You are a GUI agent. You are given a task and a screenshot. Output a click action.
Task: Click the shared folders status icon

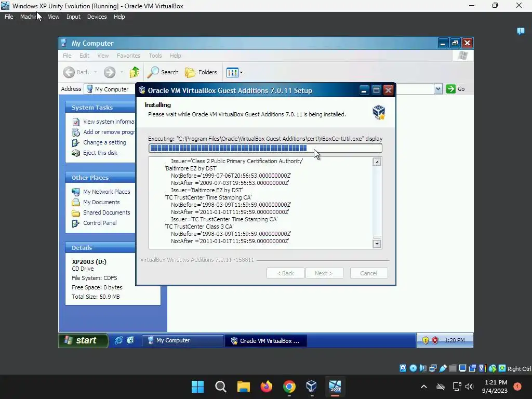453,368
